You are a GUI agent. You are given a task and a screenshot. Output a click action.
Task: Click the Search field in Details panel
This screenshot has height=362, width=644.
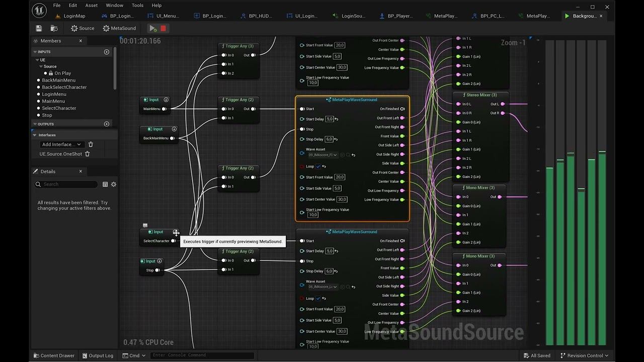66,185
